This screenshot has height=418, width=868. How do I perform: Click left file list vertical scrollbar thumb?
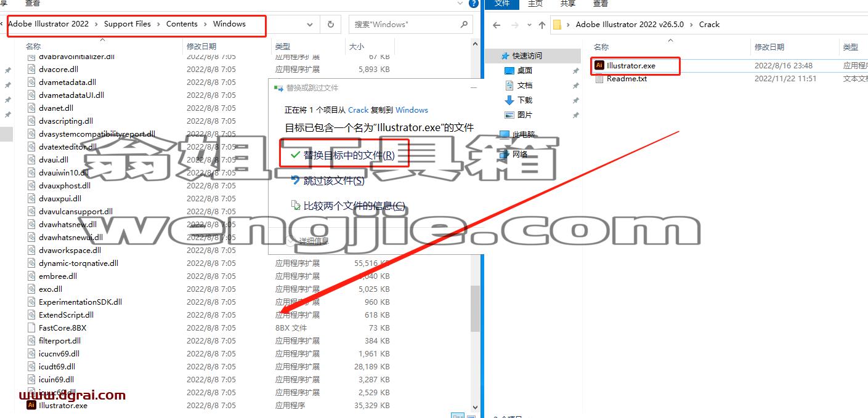coord(475,309)
